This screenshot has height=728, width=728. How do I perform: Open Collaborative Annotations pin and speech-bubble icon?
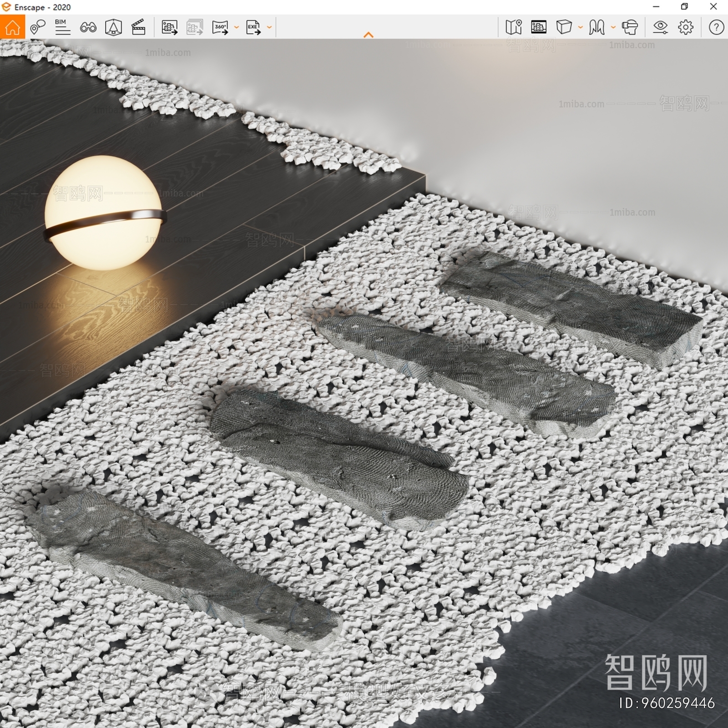(37, 27)
